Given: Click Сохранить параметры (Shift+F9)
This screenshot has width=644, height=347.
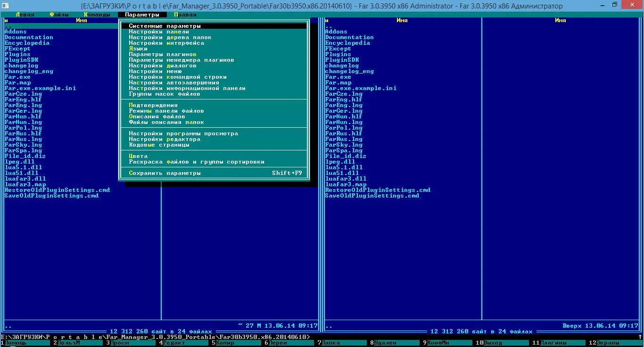Looking at the screenshot, I should [x=214, y=173].
